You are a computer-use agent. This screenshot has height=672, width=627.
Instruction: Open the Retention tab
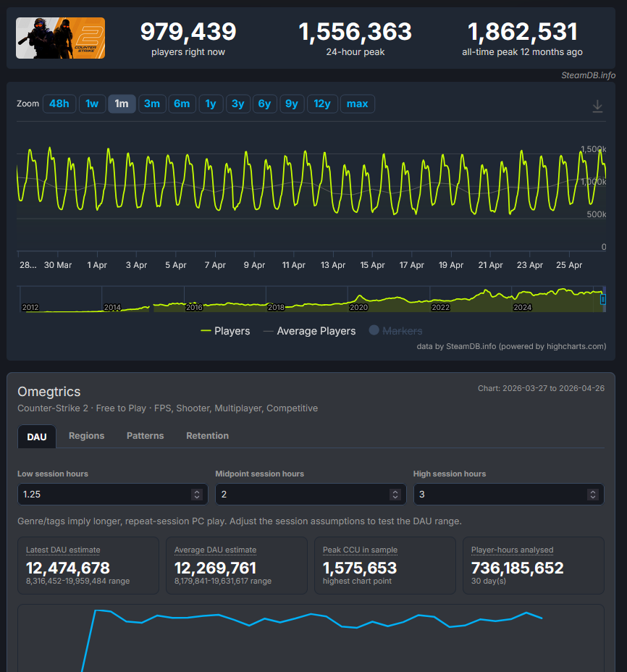coord(207,435)
